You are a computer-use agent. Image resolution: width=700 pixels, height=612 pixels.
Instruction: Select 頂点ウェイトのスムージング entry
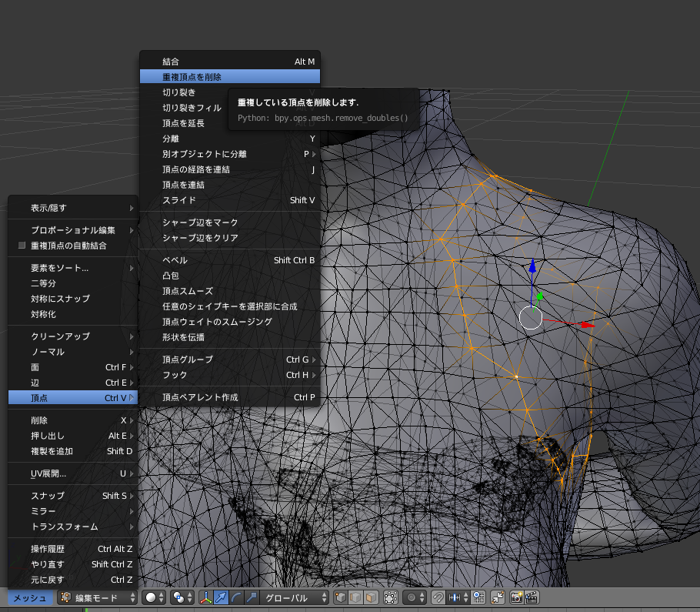(230, 322)
